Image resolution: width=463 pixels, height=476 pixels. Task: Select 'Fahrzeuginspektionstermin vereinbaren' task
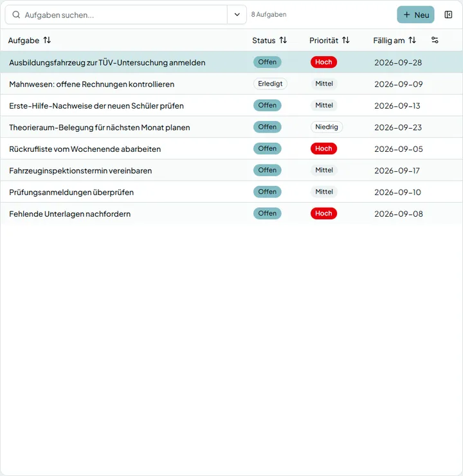[x=232, y=170]
